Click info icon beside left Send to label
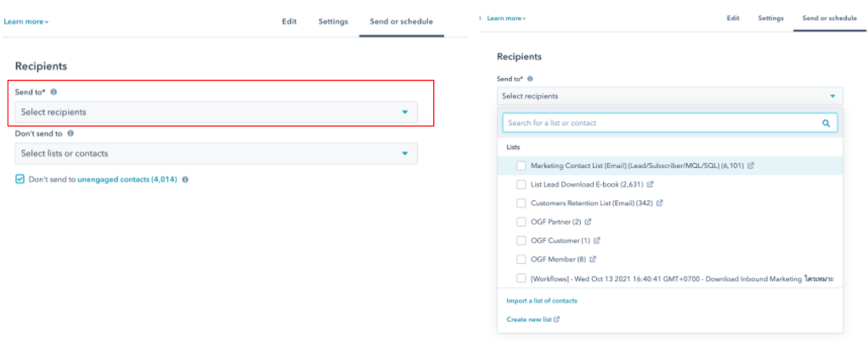 [54, 92]
